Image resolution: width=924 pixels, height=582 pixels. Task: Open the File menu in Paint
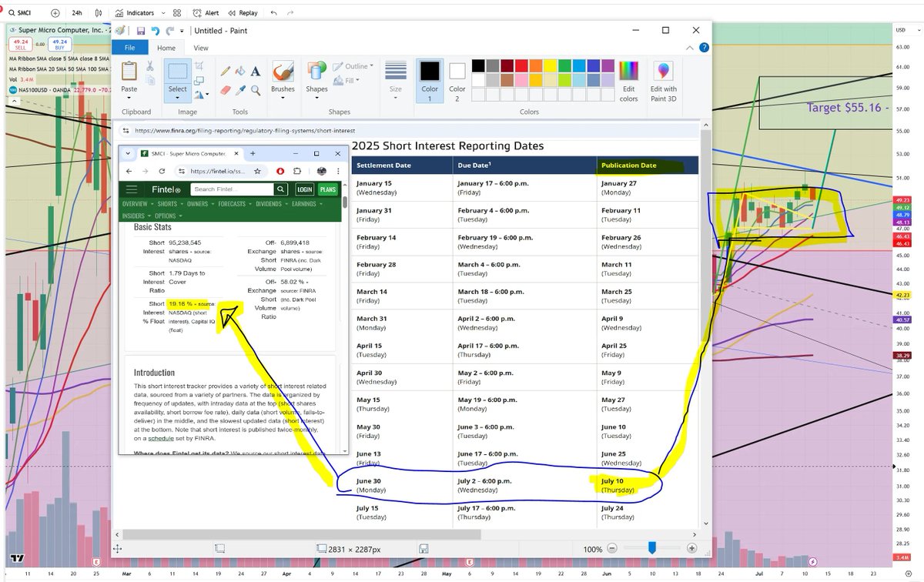tap(129, 48)
